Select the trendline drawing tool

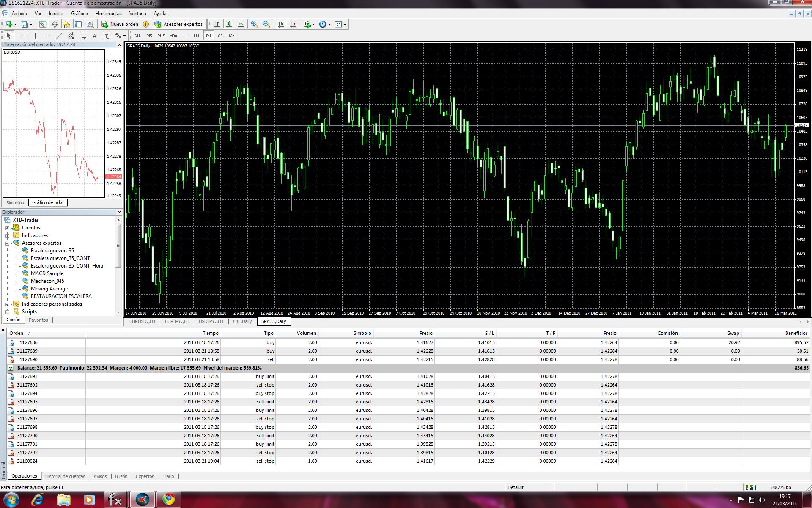59,36
